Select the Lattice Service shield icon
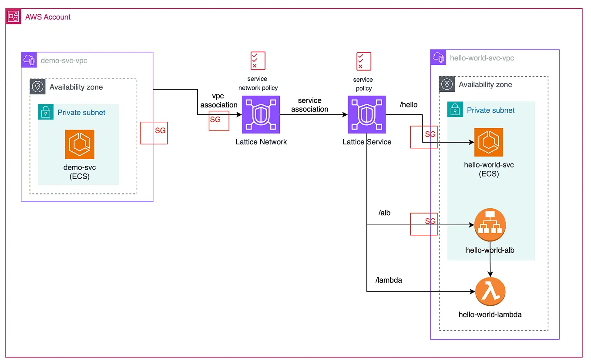The image size is (591, 364). (366, 114)
